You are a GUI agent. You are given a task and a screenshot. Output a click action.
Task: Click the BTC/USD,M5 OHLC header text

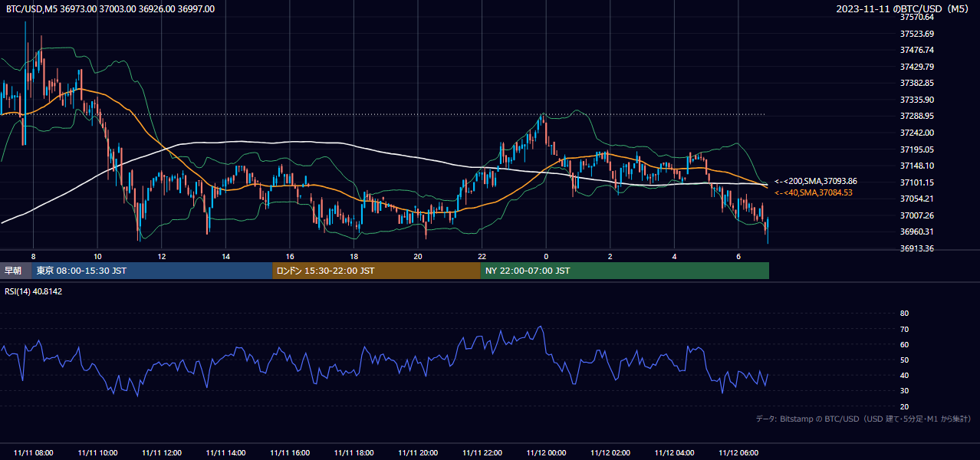(110, 9)
